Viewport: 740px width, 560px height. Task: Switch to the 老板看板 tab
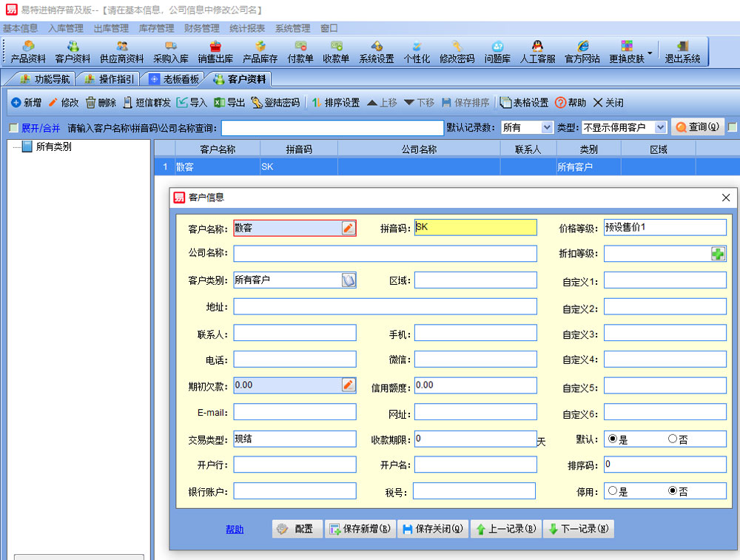click(x=174, y=79)
